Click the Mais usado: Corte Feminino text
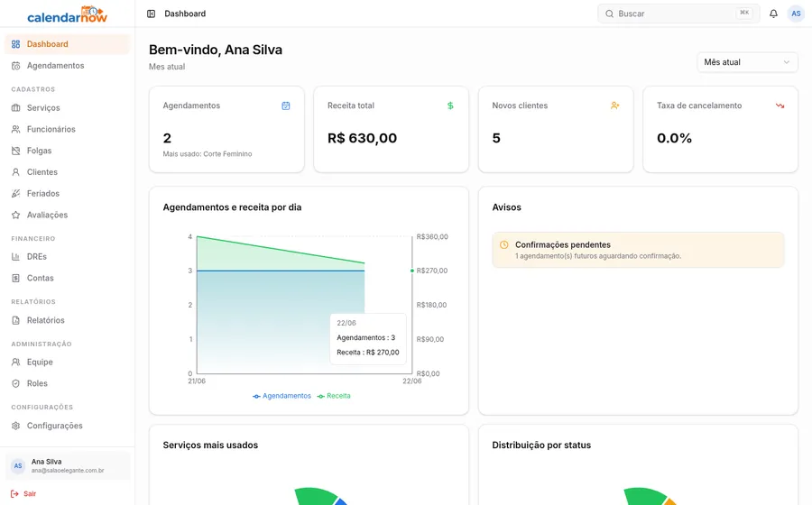This screenshot has width=812, height=505. (x=208, y=153)
